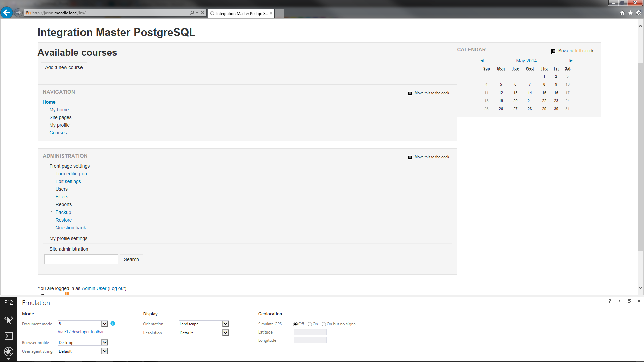Select day 30 in the calendar

point(556,109)
